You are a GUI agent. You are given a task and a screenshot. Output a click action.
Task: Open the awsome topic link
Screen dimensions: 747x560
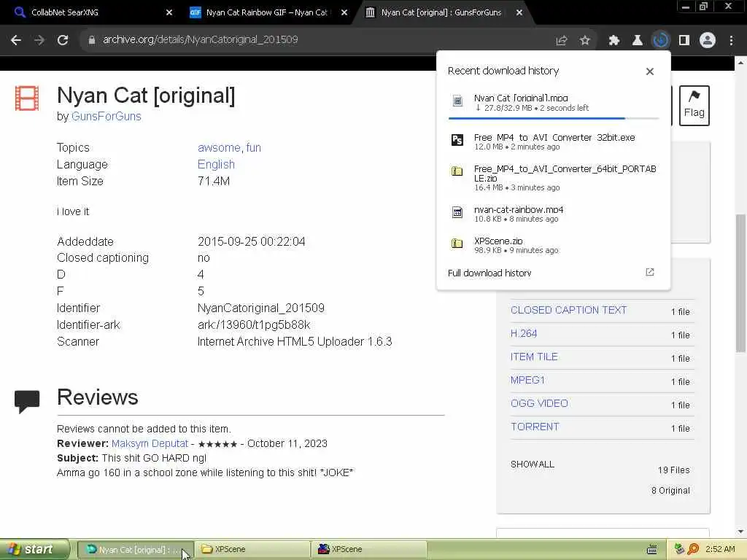point(220,147)
